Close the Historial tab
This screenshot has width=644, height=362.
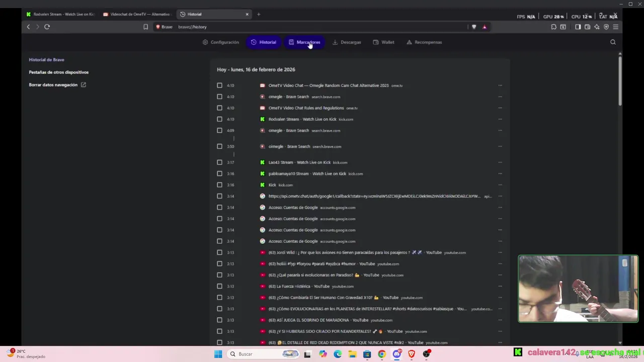click(x=247, y=14)
